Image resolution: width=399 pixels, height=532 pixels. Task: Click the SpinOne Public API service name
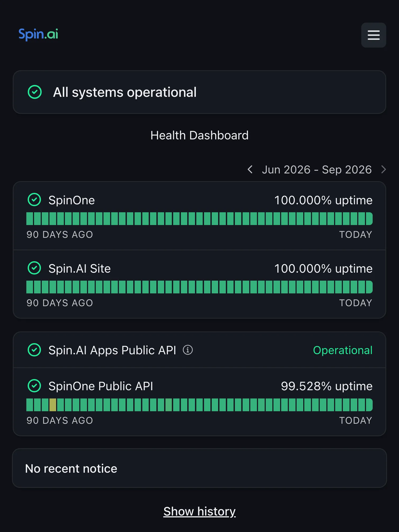click(101, 386)
